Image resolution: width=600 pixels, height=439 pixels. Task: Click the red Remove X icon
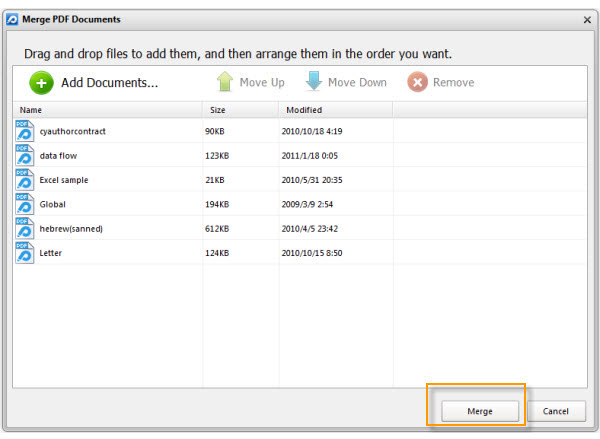(417, 82)
